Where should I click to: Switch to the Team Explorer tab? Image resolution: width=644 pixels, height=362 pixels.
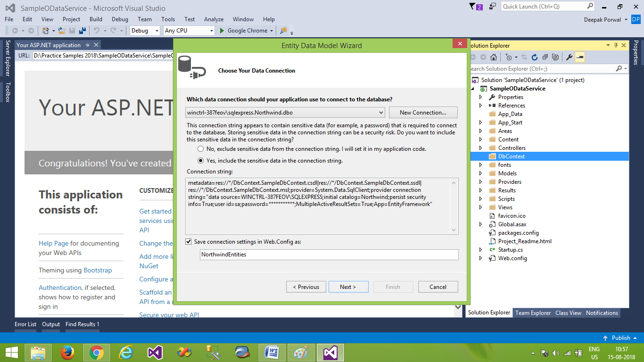533,313
